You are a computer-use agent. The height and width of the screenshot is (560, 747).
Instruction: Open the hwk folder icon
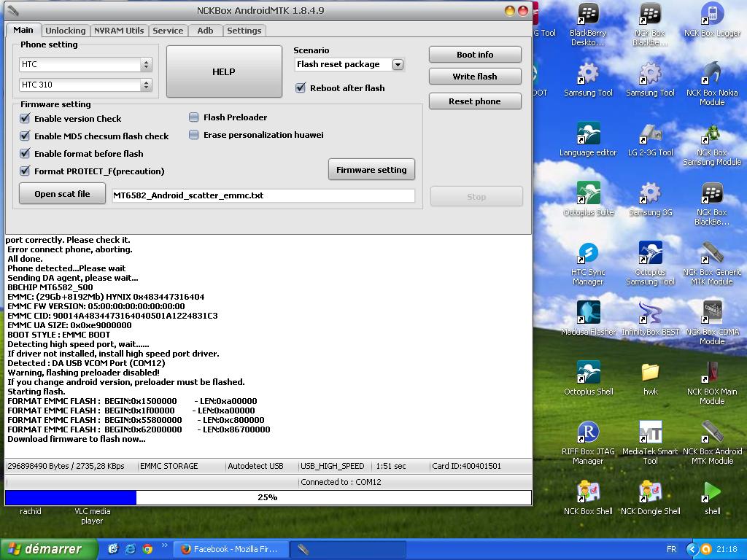[650, 378]
